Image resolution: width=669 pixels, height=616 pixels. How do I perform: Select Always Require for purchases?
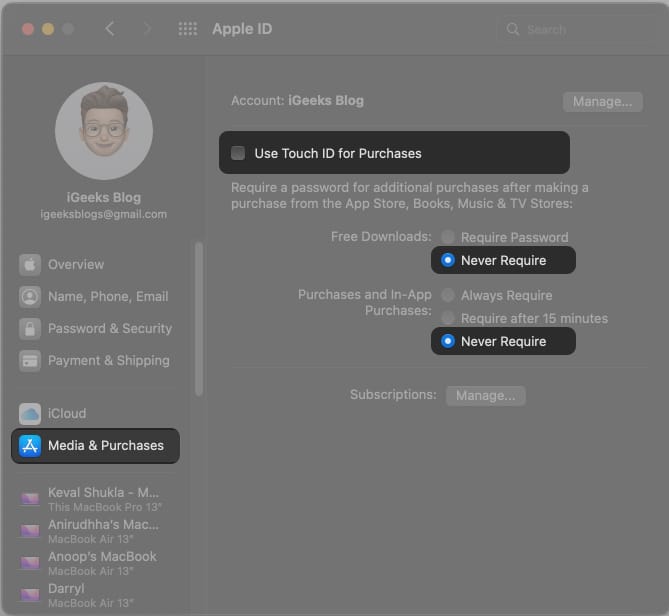coord(448,295)
